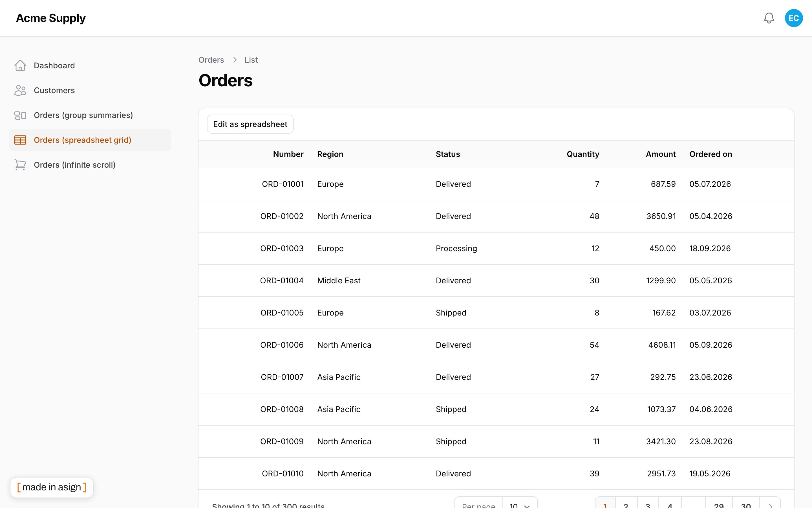Click the Region column header
812x508 pixels.
[x=330, y=154]
